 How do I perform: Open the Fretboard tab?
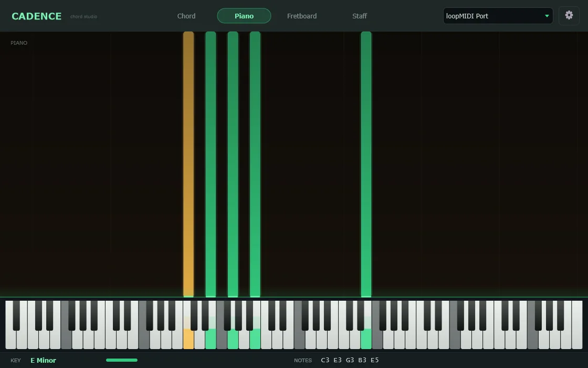coord(302,16)
